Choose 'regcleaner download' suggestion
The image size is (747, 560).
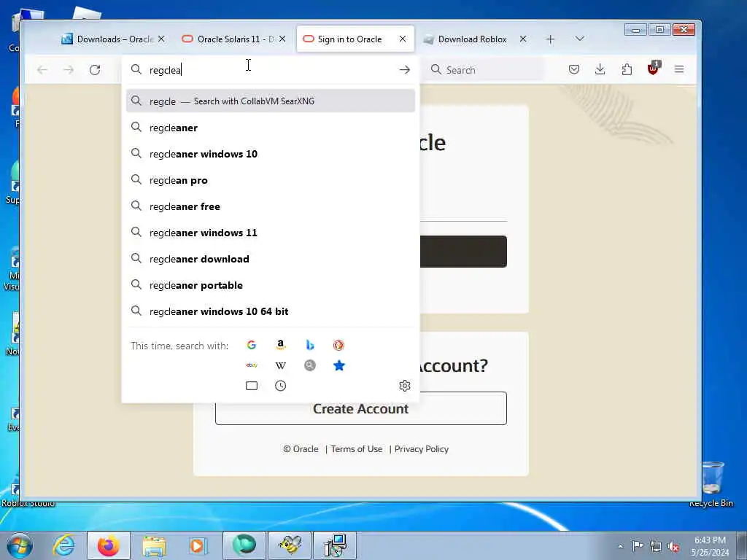[271, 259]
